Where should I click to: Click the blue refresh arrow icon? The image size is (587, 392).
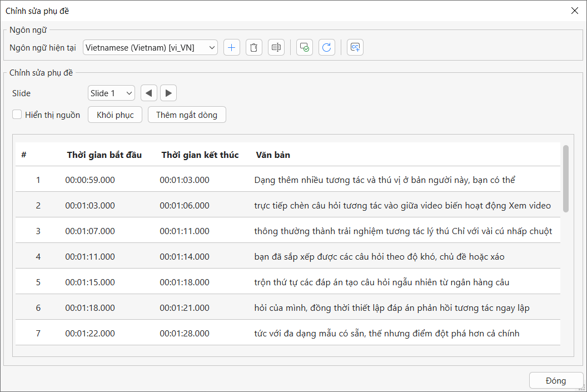pos(327,48)
